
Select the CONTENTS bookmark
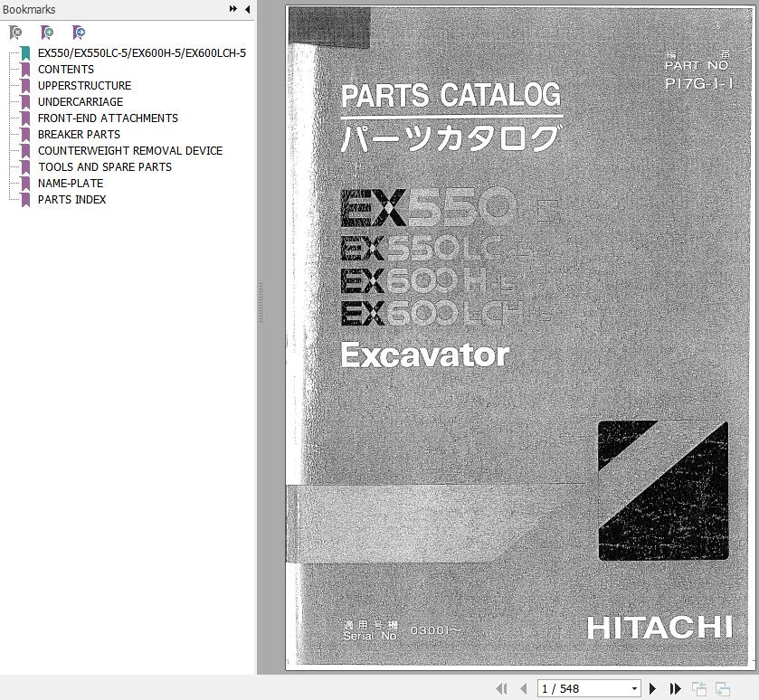[66, 69]
